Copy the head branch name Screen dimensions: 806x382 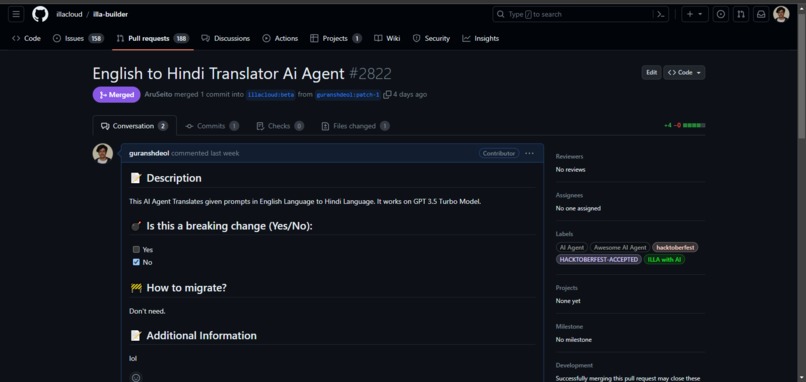tap(387, 95)
